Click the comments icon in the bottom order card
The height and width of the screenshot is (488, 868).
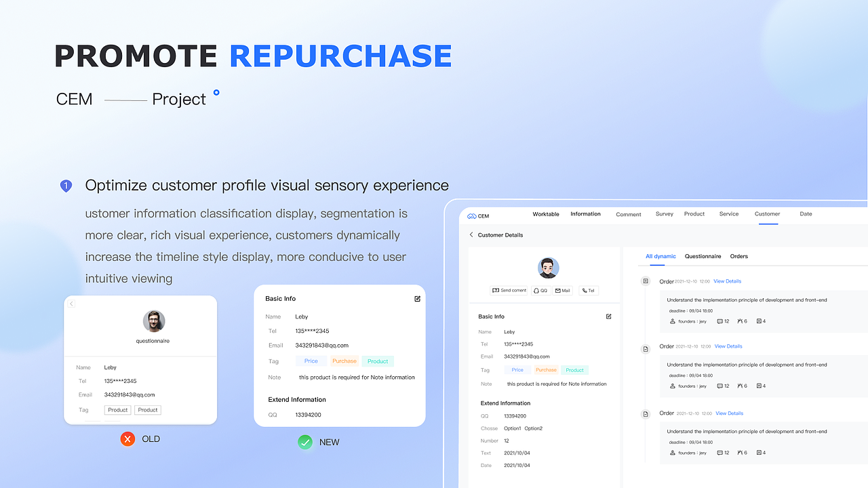[720, 453]
